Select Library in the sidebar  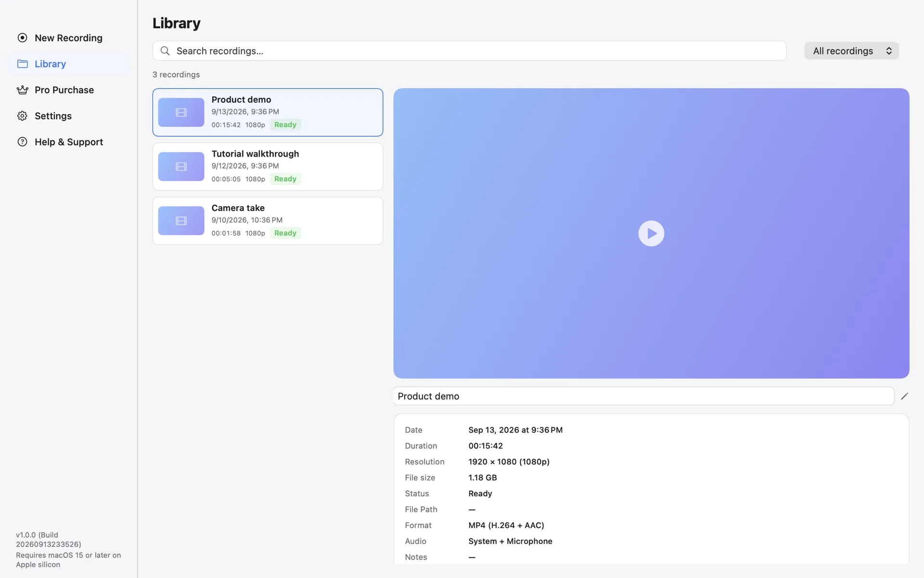tap(68, 64)
